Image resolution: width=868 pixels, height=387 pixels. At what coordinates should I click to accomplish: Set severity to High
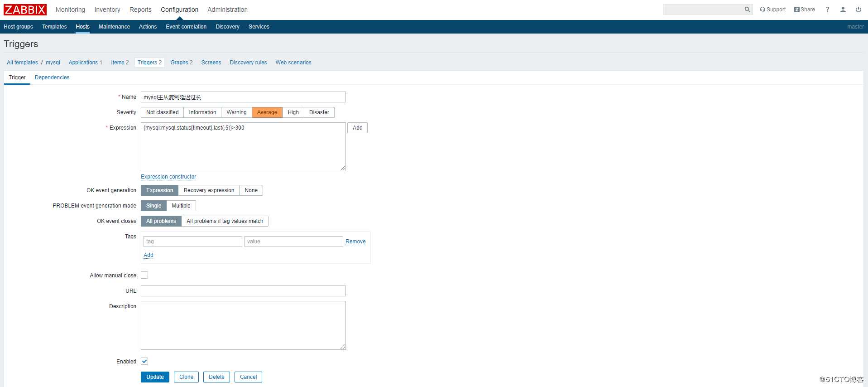[293, 112]
